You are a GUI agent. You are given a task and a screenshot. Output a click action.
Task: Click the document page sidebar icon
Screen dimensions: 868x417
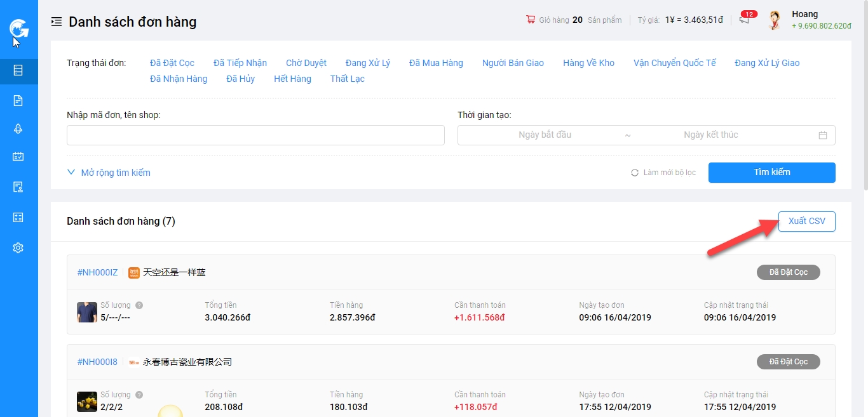click(18, 100)
